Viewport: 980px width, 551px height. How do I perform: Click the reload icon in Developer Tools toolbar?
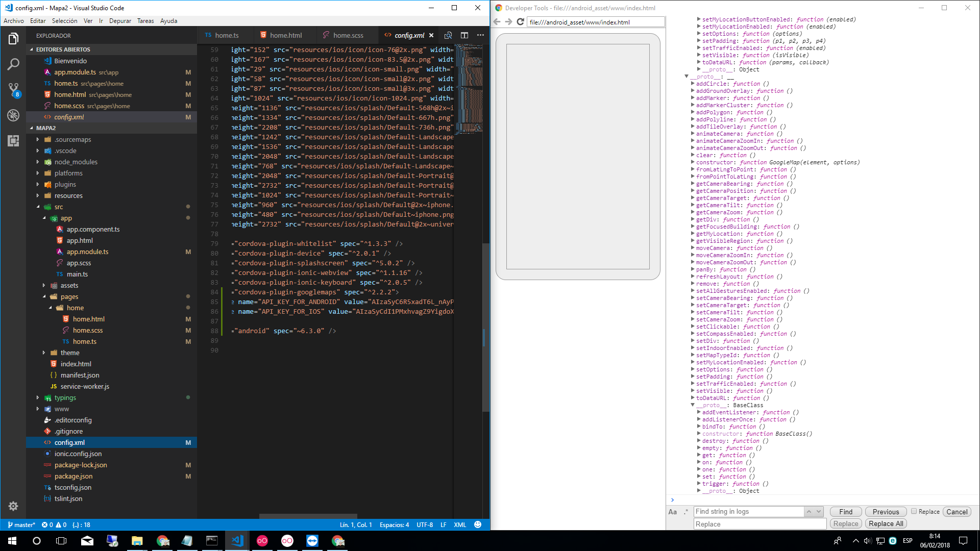520,22
